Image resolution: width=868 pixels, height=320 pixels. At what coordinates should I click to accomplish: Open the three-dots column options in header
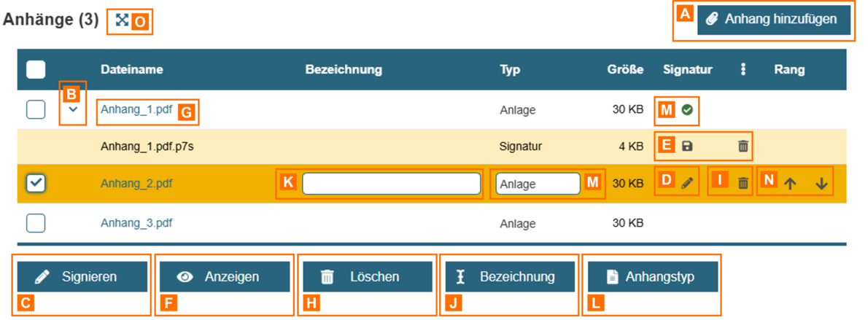pos(743,69)
